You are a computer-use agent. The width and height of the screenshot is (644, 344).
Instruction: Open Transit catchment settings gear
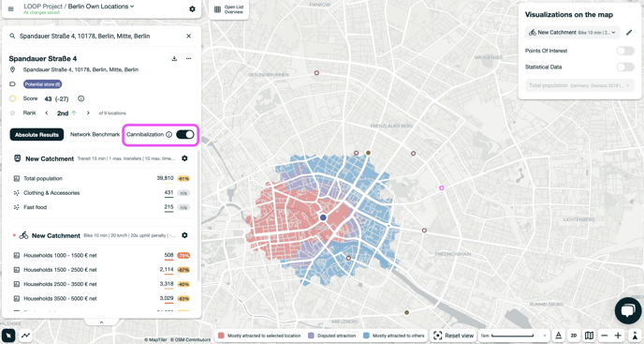(184, 158)
